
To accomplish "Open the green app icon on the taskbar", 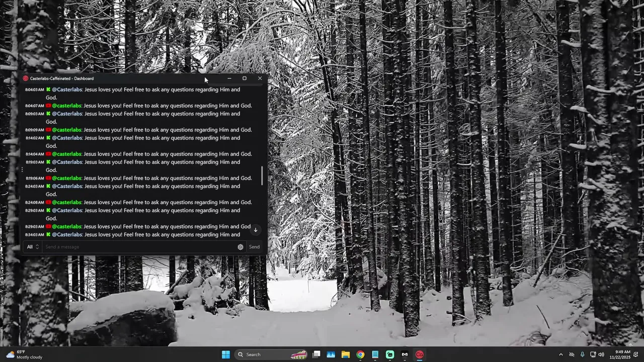I will coord(390,354).
